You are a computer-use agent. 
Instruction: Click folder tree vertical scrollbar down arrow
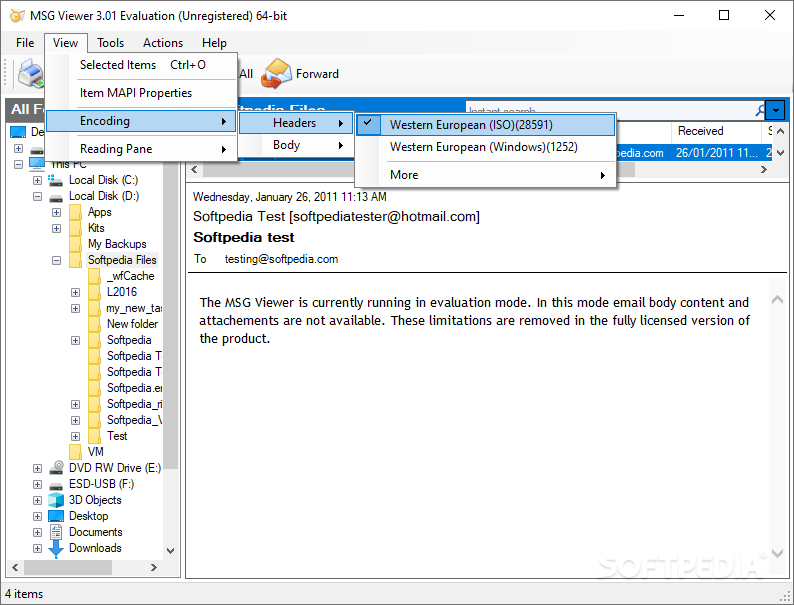171,551
